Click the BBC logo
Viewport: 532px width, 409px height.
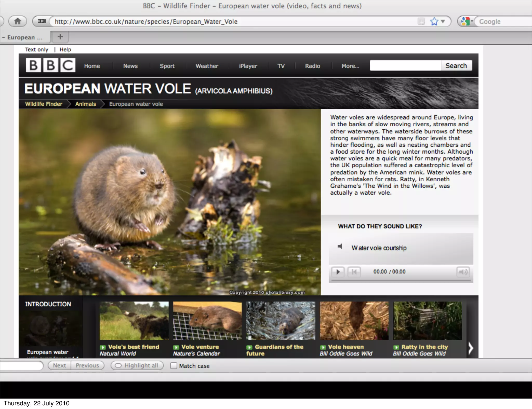[50, 65]
